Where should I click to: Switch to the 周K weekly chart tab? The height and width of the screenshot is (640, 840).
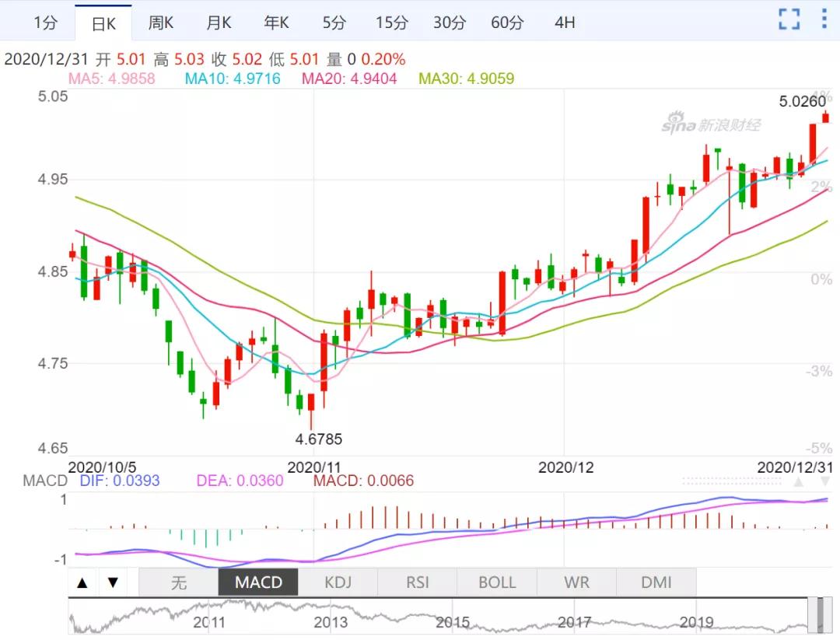coord(161,23)
